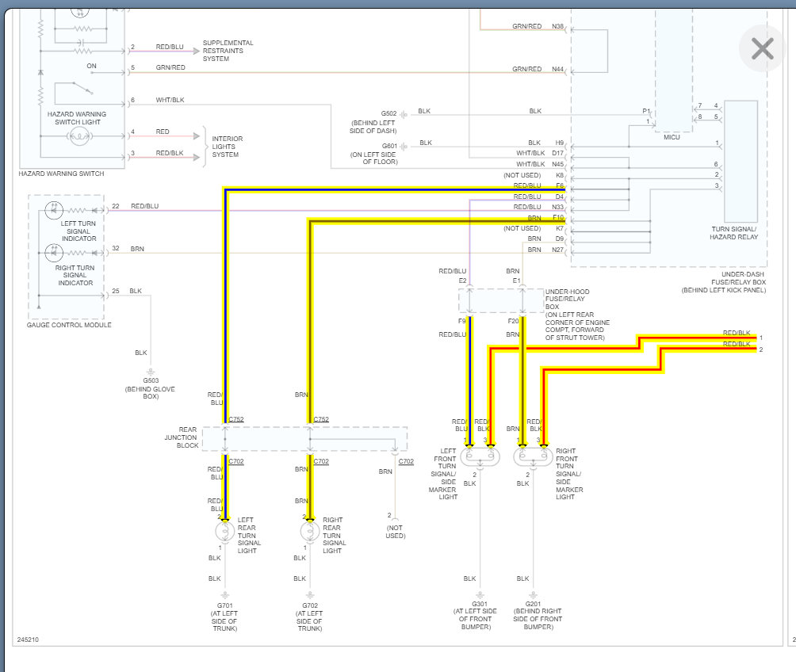796x672 pixels.
Task: Select the G702 ground label
Action: pyautogui.click(x=310, y=605)
